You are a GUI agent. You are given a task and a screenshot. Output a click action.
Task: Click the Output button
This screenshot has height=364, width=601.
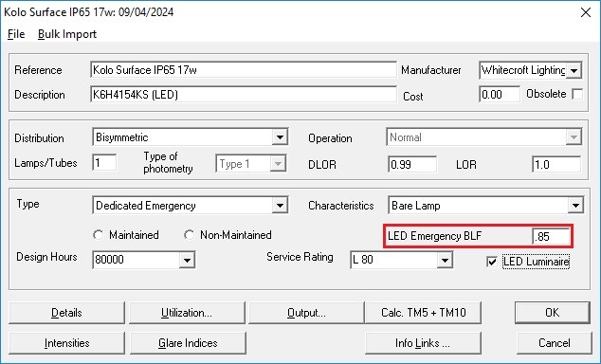(x=306, y=313)
